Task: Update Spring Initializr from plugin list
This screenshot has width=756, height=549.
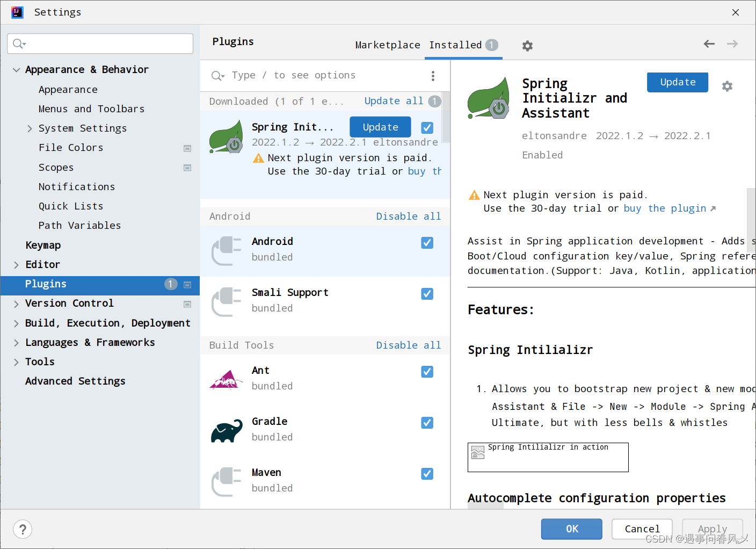Action: [x=380, y=127]
